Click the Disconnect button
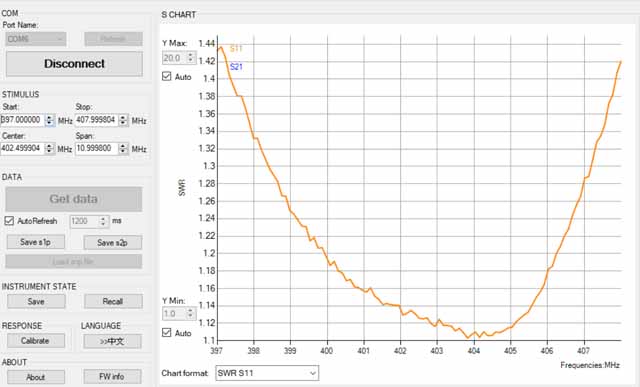Image resolution: width=640 pixels, height=387 pixels. point(74,64)
